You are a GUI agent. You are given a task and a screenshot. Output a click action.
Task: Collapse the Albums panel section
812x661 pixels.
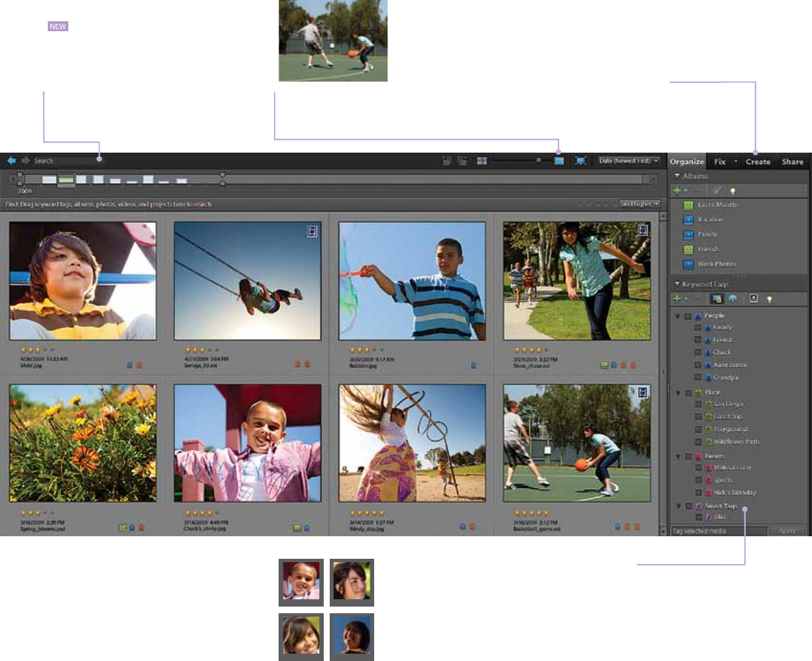point(677,177)
